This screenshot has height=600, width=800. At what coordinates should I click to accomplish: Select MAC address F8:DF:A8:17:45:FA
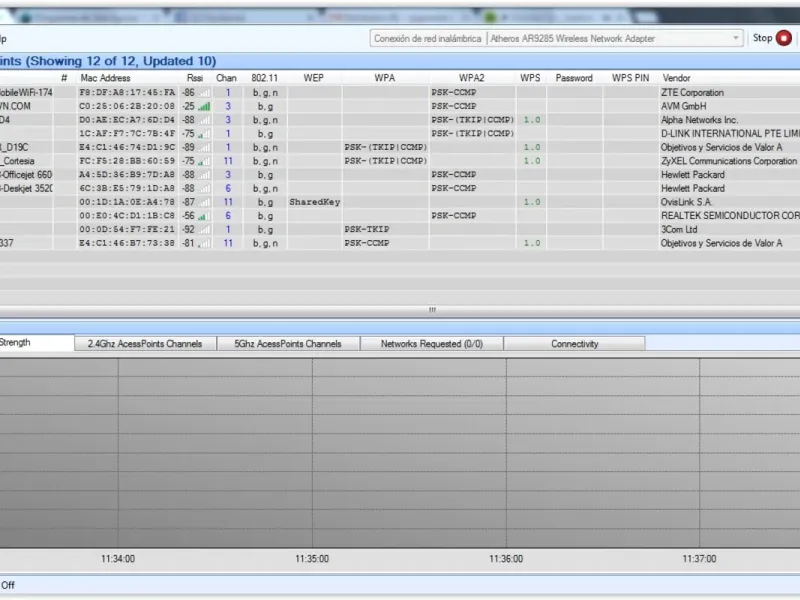[127, 93]
